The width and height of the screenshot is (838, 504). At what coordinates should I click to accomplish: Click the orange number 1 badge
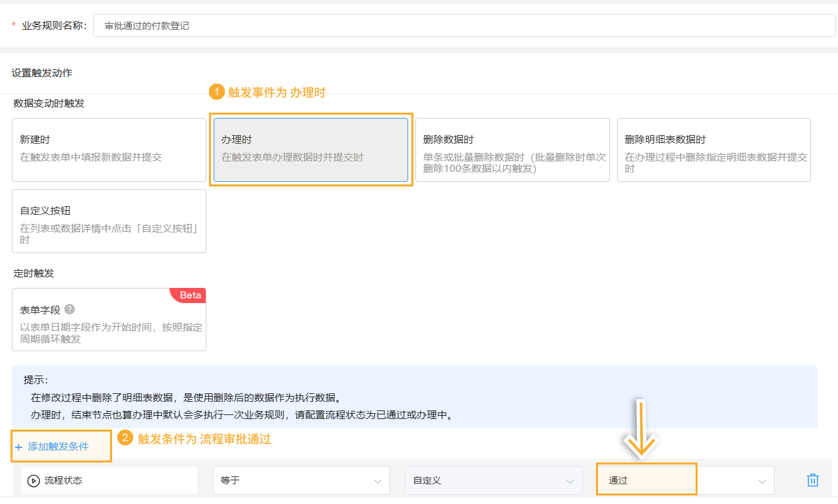[x=217, y=93]
